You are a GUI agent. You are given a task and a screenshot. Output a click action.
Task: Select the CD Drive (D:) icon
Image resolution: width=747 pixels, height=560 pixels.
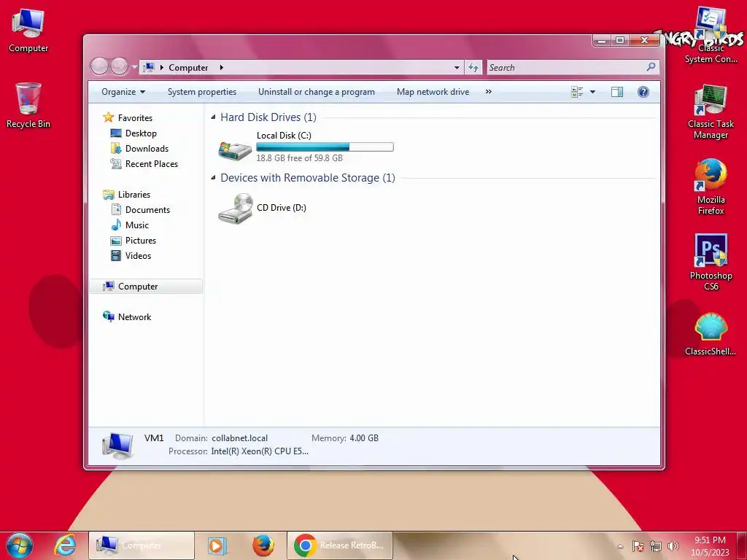236,208
